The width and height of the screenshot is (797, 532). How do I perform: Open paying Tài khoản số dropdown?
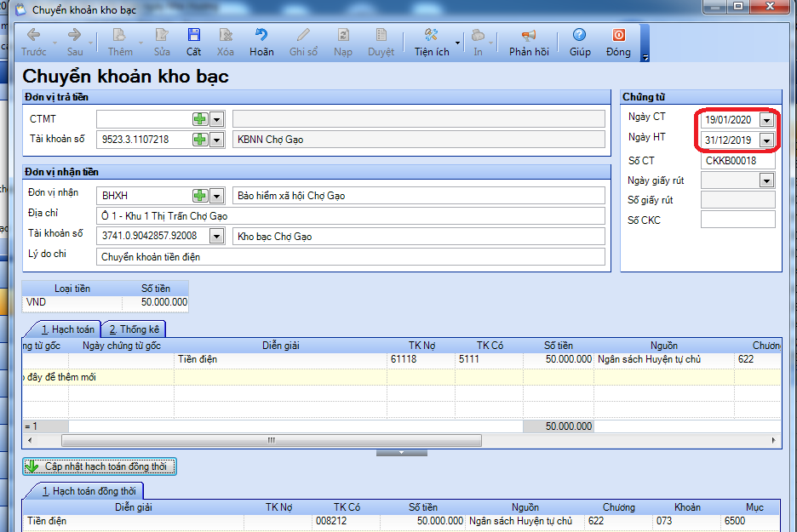click(217, 140)
